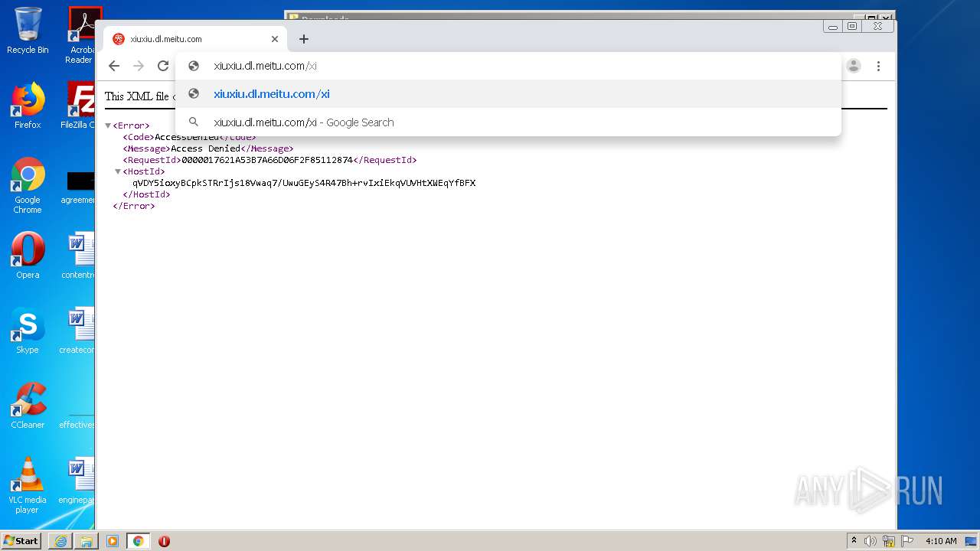Image resolution: width=980 pixels, height=551 pixels.
Task: Choose the Google Search suggestion for xiuxiu.dl.meitu.com/xi
Action: (x=508, y=122)
